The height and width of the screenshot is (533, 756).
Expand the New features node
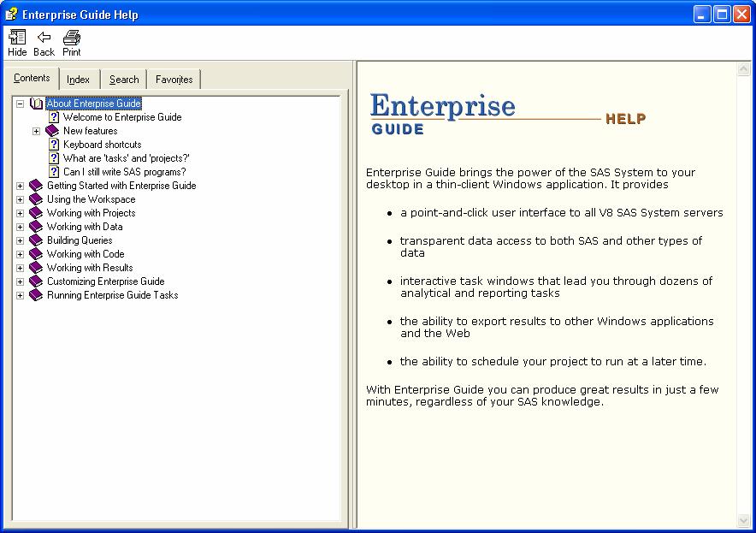click(36, 131)
